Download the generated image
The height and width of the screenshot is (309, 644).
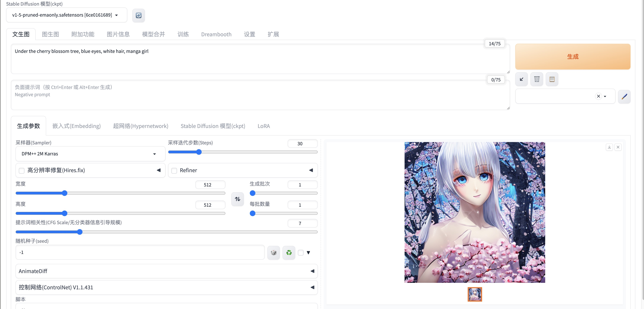(x=609, y=147)
